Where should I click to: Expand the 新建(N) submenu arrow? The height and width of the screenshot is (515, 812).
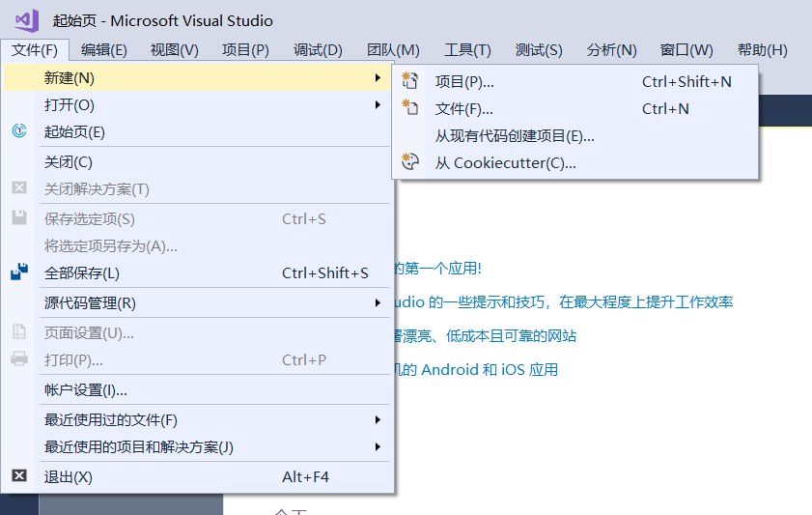click(x=378, y=77)
